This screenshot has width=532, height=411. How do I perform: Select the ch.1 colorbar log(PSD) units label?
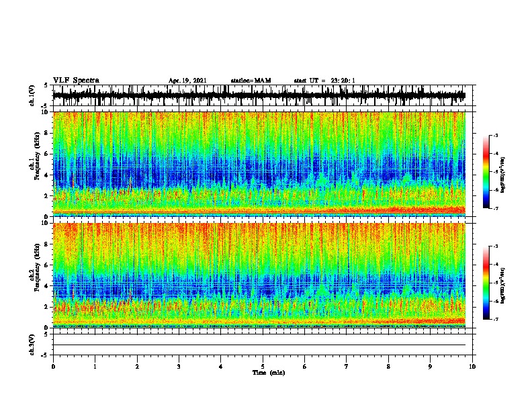(x=503, y=175)
